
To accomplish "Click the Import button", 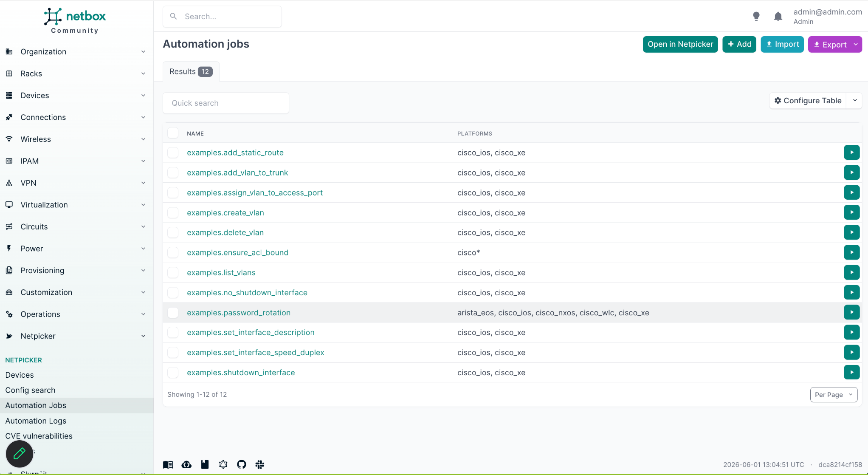I will 782,44.
